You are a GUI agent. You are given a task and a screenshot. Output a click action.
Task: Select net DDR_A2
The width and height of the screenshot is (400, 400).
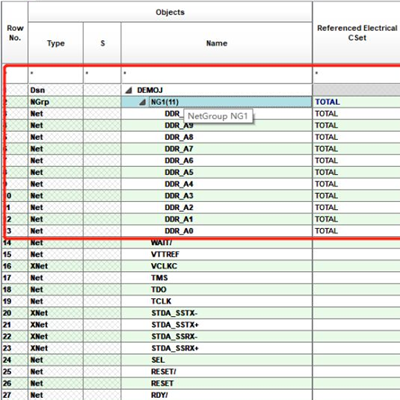click(x=217, y=208)
